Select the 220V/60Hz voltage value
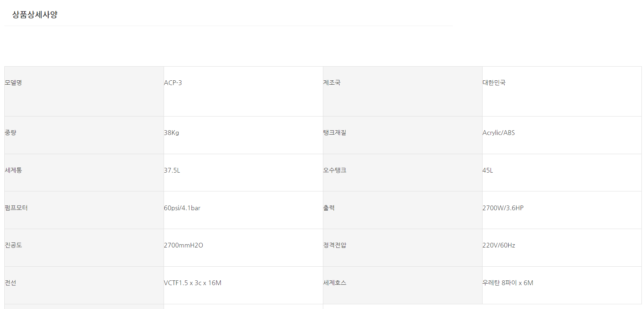This screenshot has width=644, height=309. click(498, 245)
